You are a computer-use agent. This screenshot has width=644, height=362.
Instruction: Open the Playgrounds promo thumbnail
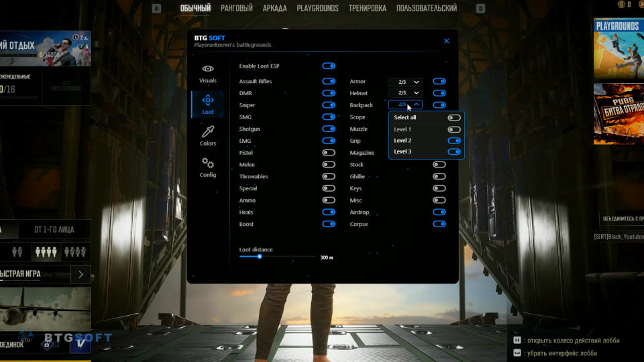coord(619,48)
